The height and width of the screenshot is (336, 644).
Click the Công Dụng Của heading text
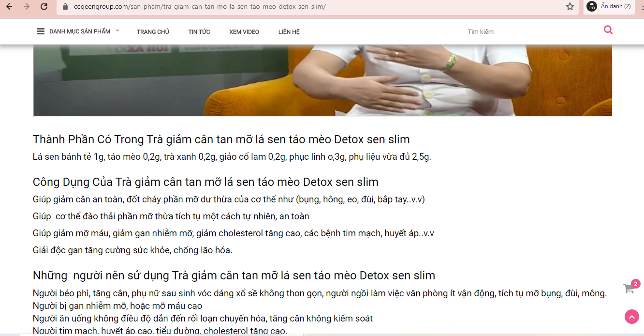(x=205, y=183)
